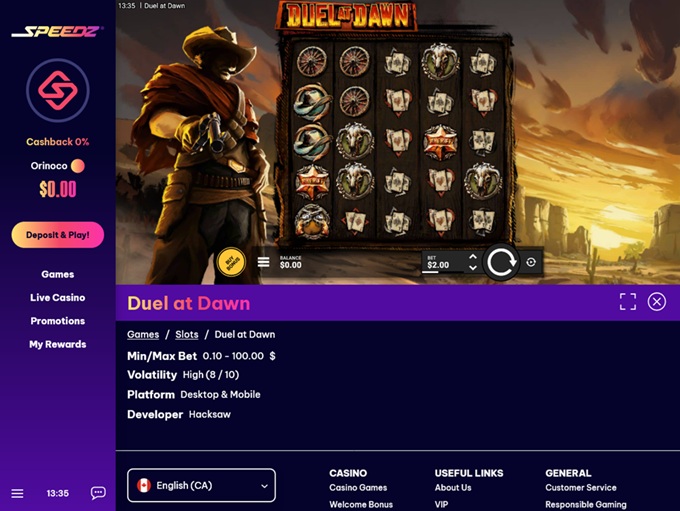Click the orange Orinoco level badge
This screenshot has width=680, height=511.
pos(78,166)
